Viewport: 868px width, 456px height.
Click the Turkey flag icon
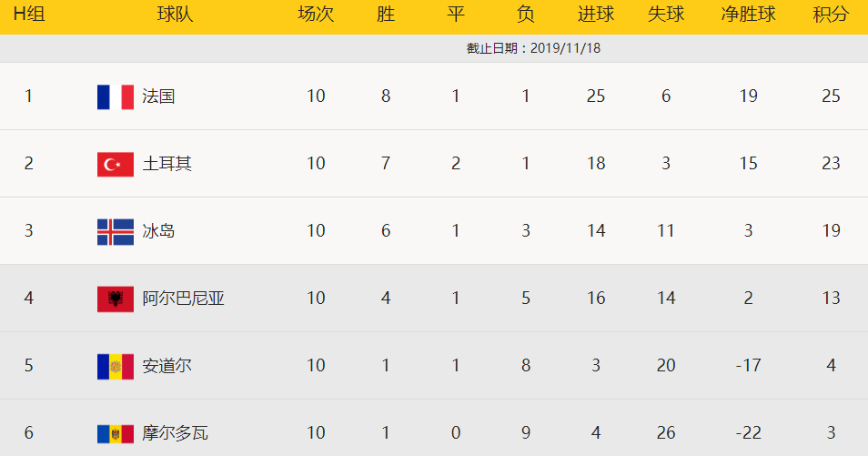(x=116, y=164)
